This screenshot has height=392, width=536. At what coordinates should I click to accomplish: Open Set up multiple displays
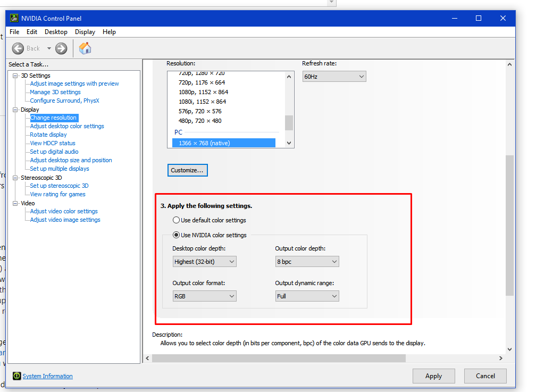(x=60, y=169)
